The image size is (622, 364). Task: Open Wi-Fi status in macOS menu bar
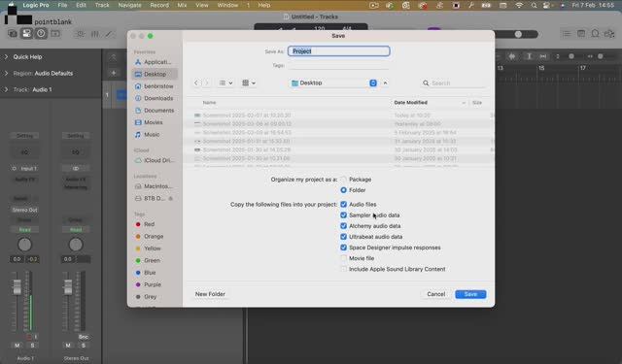[519, 6]
